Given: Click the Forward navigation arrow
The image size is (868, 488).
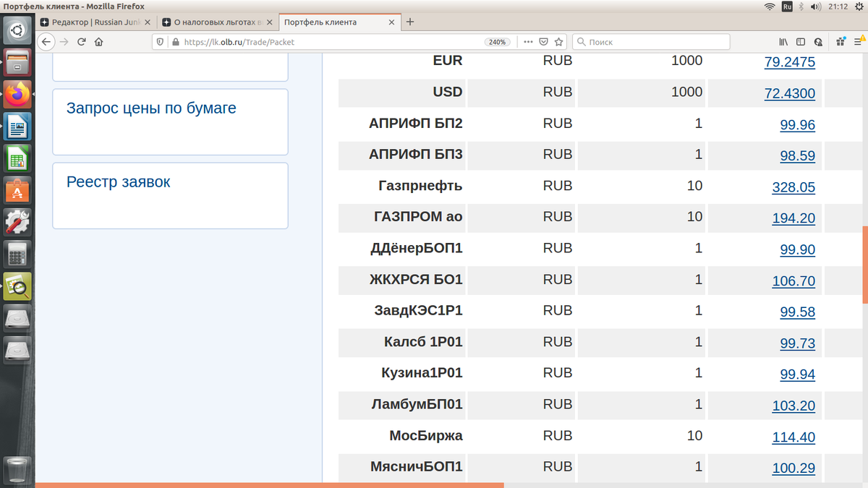Looking at the screenshot, I should pos(64,42).
